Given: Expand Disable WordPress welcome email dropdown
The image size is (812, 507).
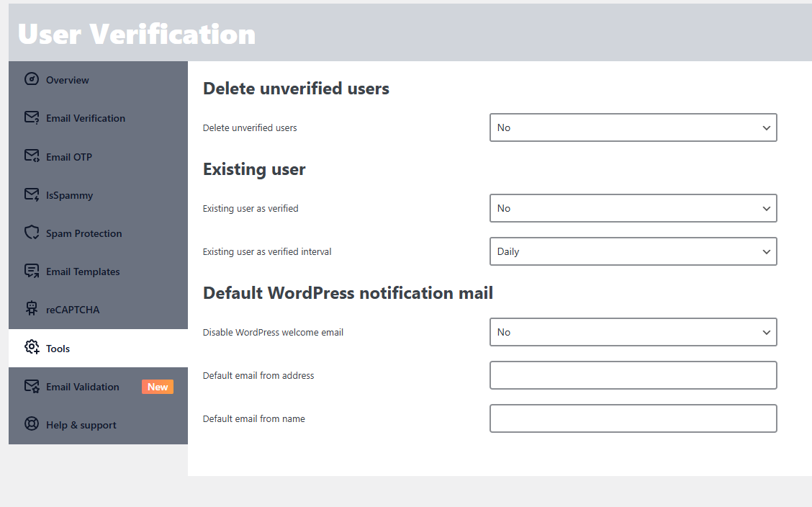Looking at the screenshot, I should [x=633, y=332].
